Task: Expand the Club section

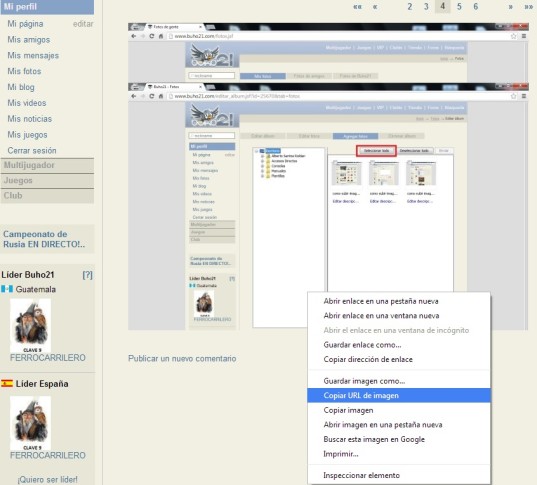Action: 47,196
